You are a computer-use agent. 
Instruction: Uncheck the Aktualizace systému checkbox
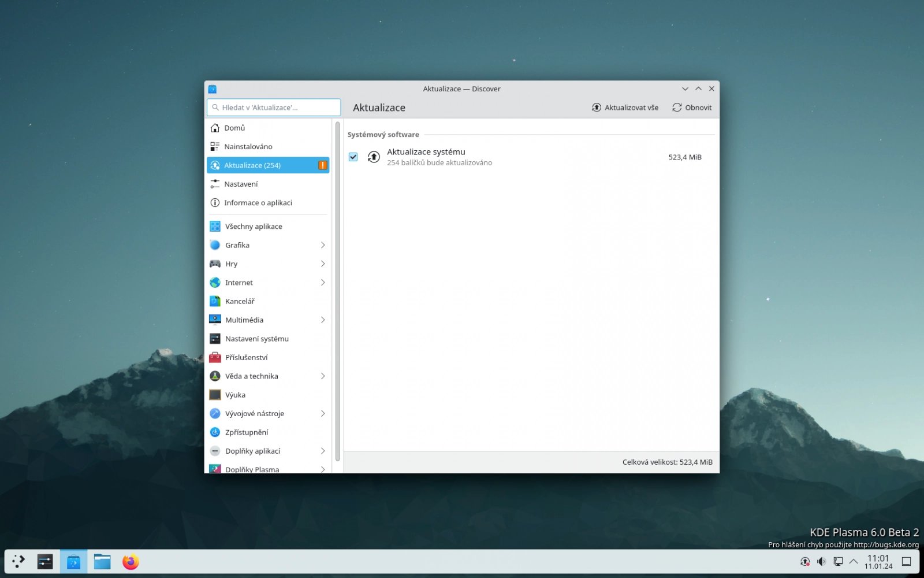tap(353, 157)
